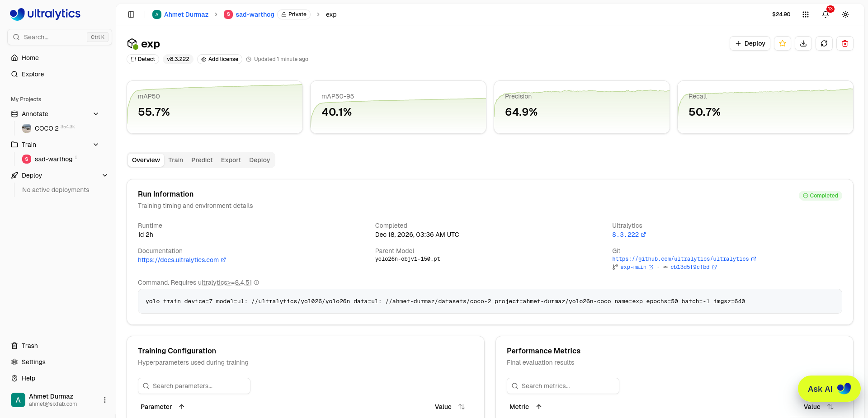Click the Deploy button
This screenshot has height=418, width=868.
coord(750,43)
